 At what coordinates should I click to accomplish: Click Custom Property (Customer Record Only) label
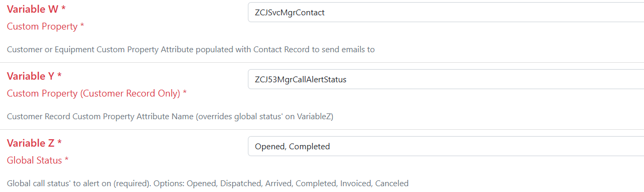coord(92,93)
